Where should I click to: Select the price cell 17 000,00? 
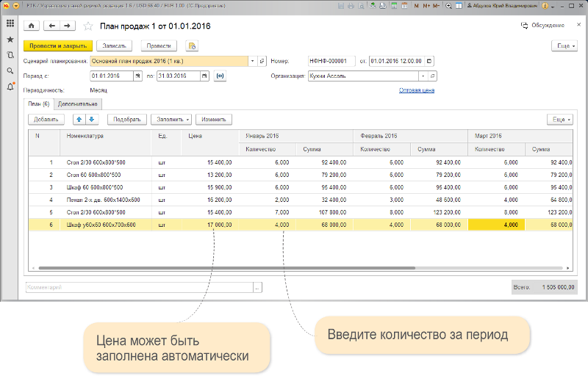click(210, 225)
